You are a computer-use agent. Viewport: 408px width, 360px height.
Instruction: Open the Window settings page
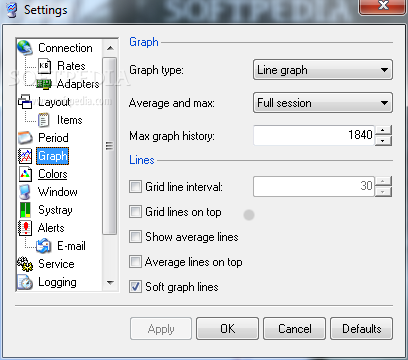pos(58,192)
